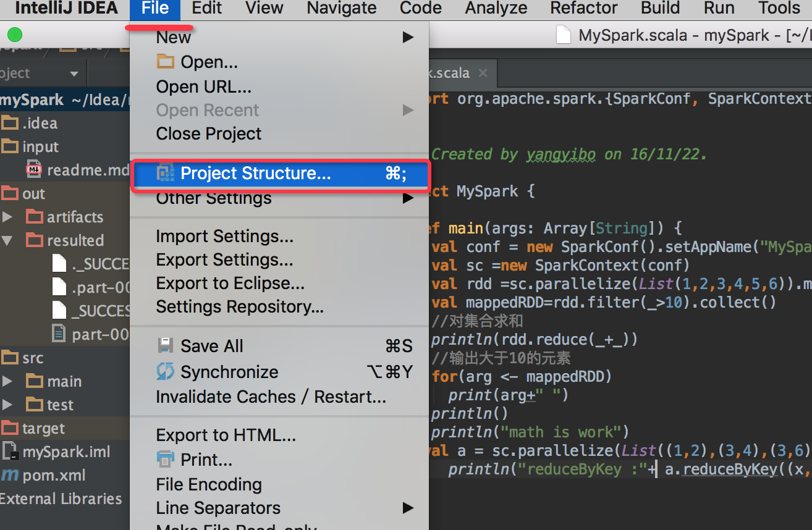812x530 pixels.
Task: Open the Analyze menu
Action: click(496, 9)
